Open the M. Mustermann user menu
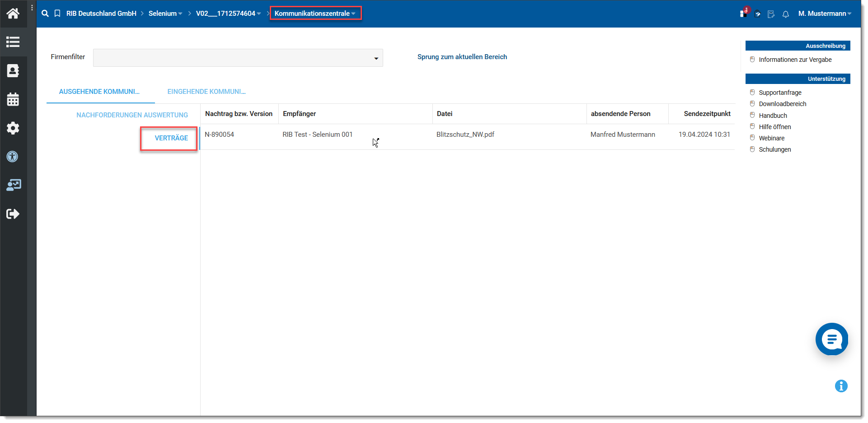 (x=824, y=14)
